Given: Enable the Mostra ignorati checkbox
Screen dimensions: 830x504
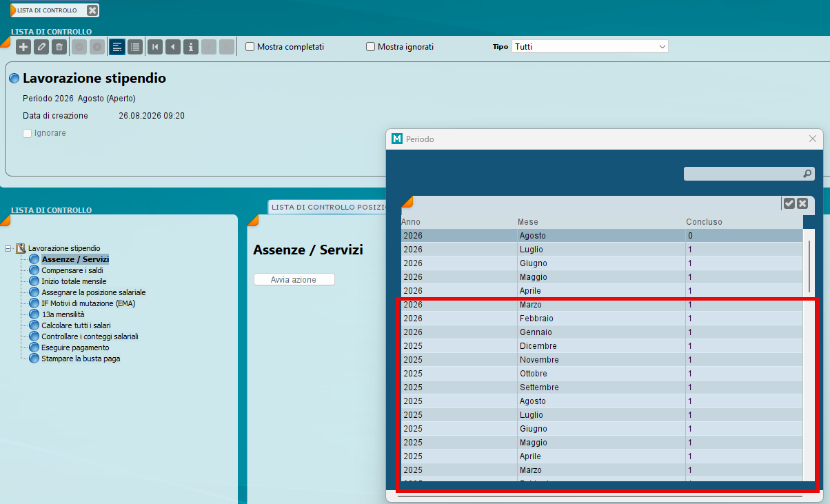Looking at the screenshot, I should coord(370,47).
